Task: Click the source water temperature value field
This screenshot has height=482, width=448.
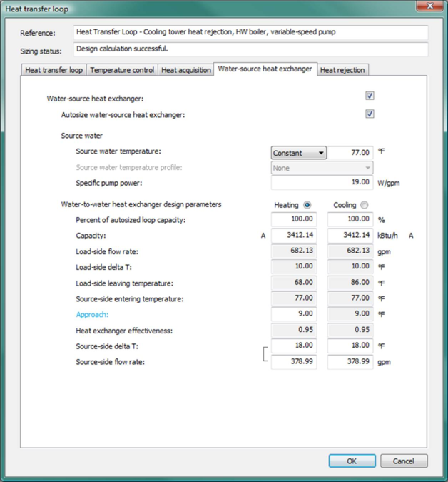Action: [350, 153]
